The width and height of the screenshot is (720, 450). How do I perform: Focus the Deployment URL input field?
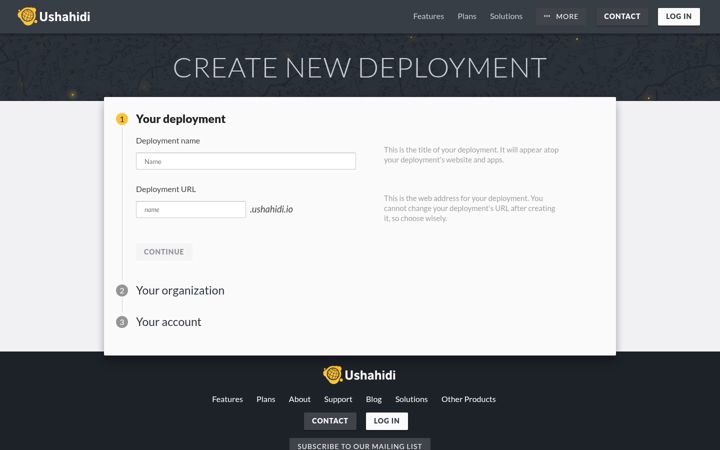[191, 209]
